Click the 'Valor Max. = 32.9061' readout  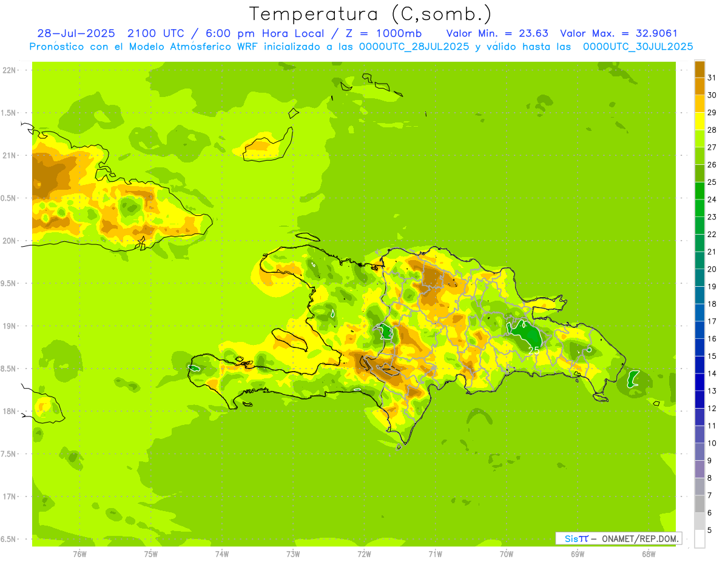pyautogui.click(x=619, y=33)
